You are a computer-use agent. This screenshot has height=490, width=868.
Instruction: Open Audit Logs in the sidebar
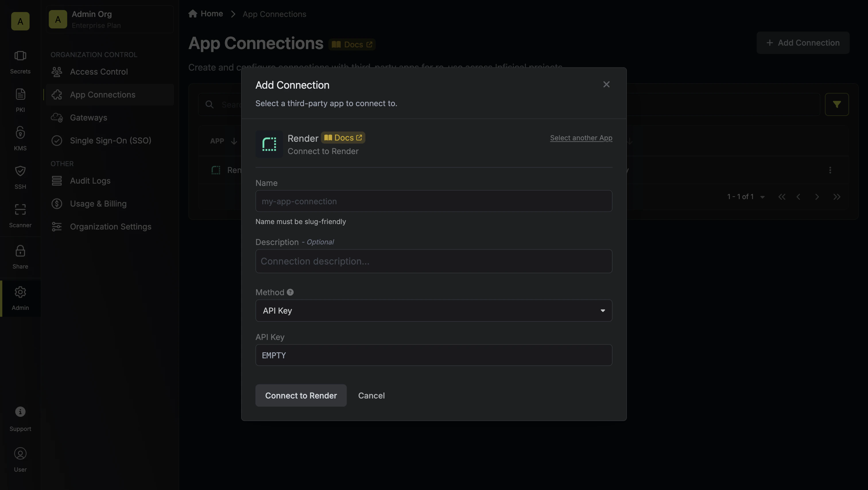110,181
